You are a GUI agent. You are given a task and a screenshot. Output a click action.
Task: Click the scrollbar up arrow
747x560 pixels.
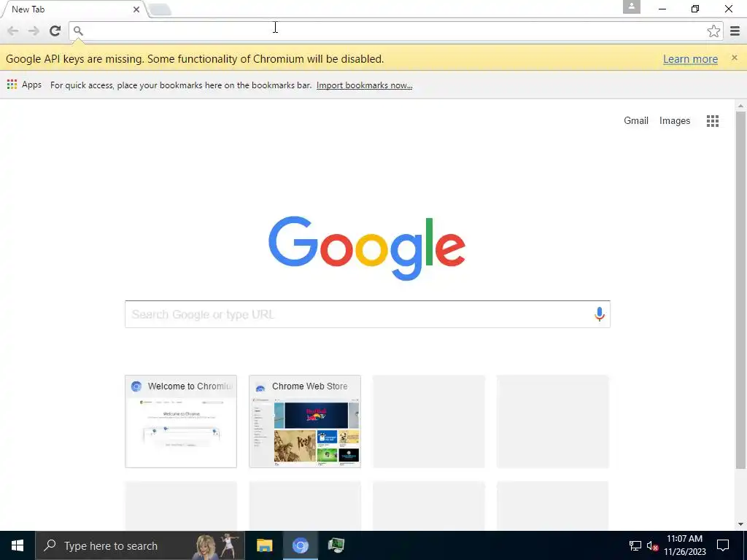[x=740, y=105]
